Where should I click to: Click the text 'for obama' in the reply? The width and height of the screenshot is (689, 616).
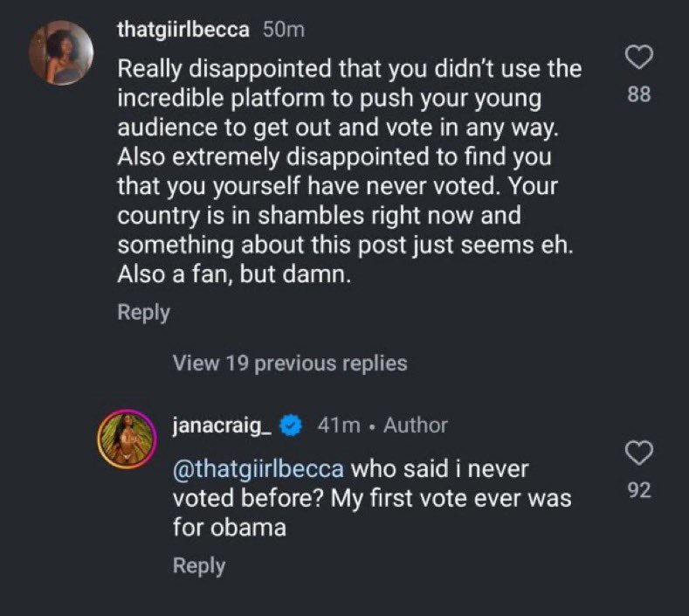[x=230, y=527]
